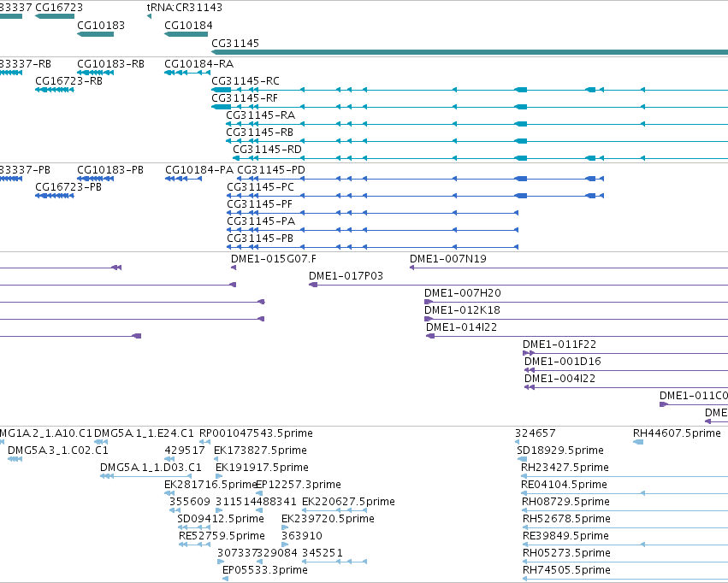Click the DME1-017P03 clone label
Screen dimensions: 728x583
(346, 276)
